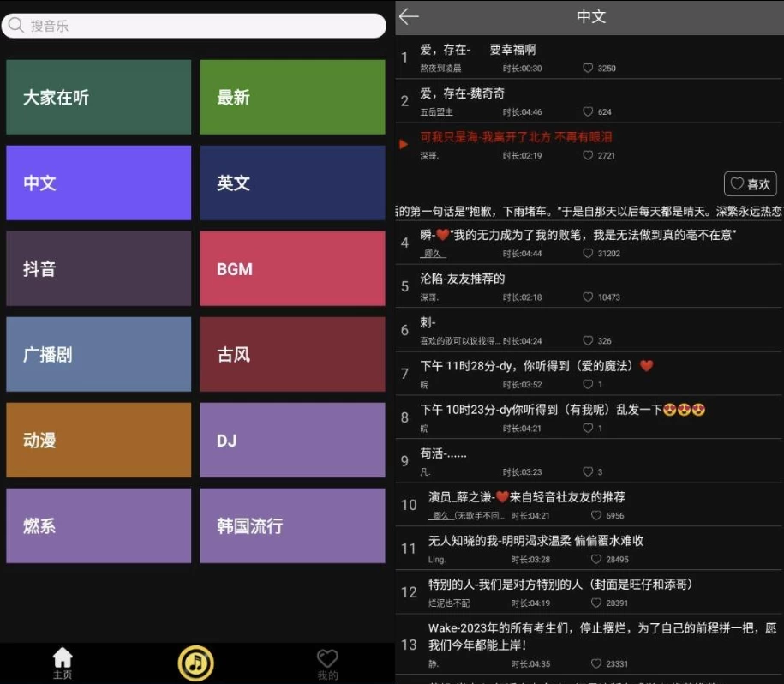This screenshot has width=784, height=684.
Task: Open the 韩国流行 category
Action: point(292,526)
